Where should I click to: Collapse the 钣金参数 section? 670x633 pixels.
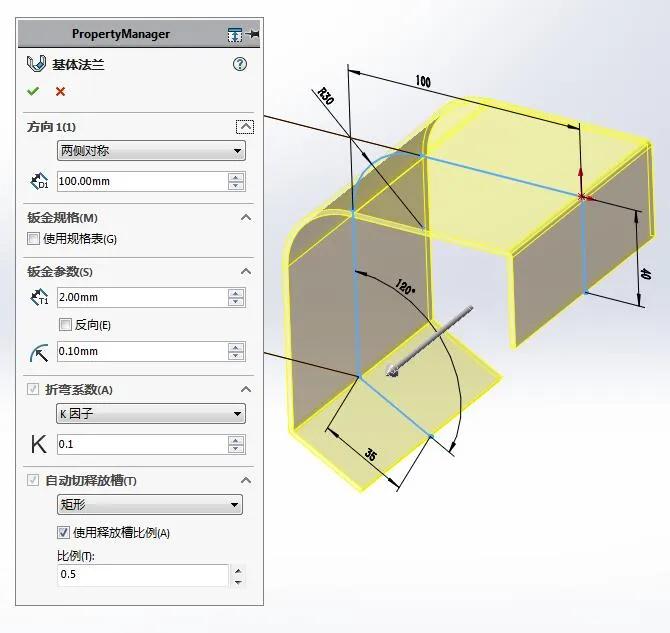point(246,271)
